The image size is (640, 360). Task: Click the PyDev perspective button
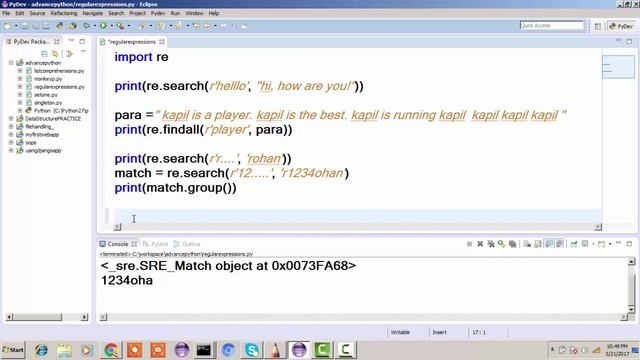click(621, 26)
